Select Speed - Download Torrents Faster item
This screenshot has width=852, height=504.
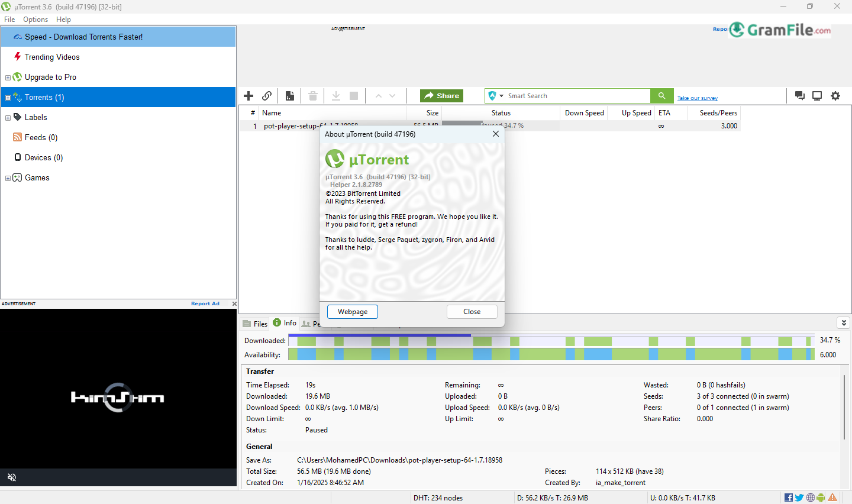tap(118, 37)
